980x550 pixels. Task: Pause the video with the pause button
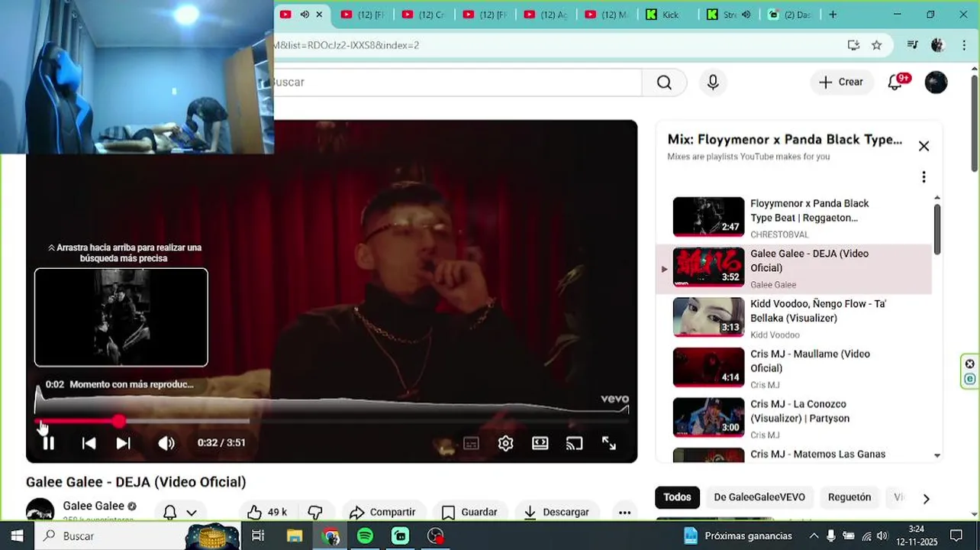pyautogui.click(x=48, y=443)
